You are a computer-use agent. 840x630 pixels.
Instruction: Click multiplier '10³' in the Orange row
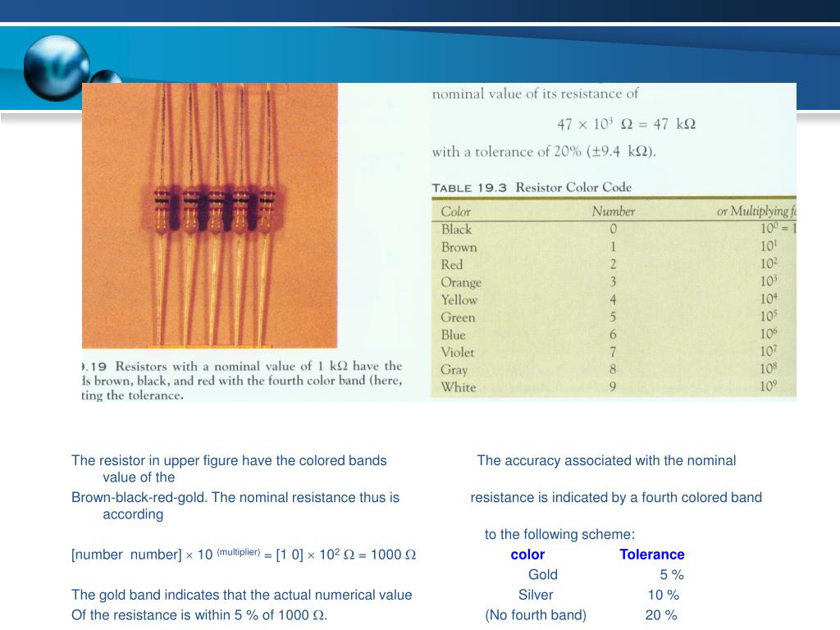coord(769,281)
